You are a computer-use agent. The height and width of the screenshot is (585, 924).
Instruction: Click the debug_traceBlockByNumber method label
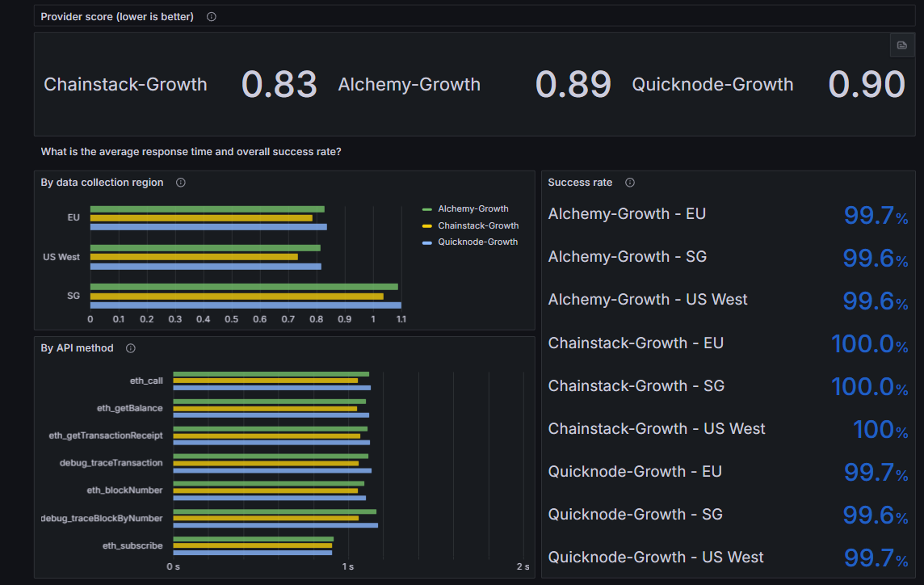tap(101, 519)
